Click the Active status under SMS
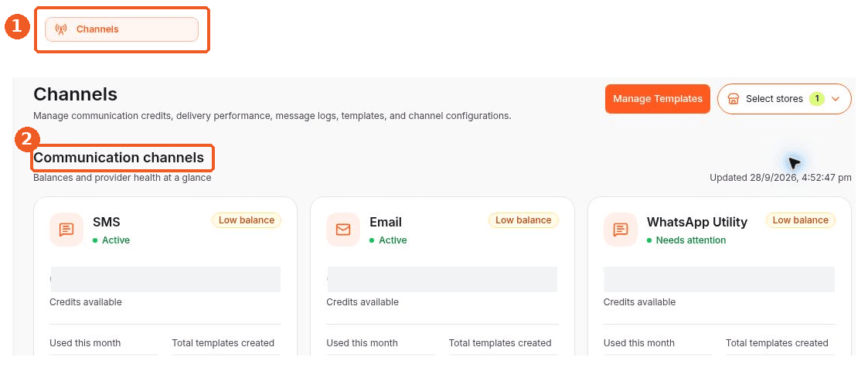 click(x=111, y=240)
